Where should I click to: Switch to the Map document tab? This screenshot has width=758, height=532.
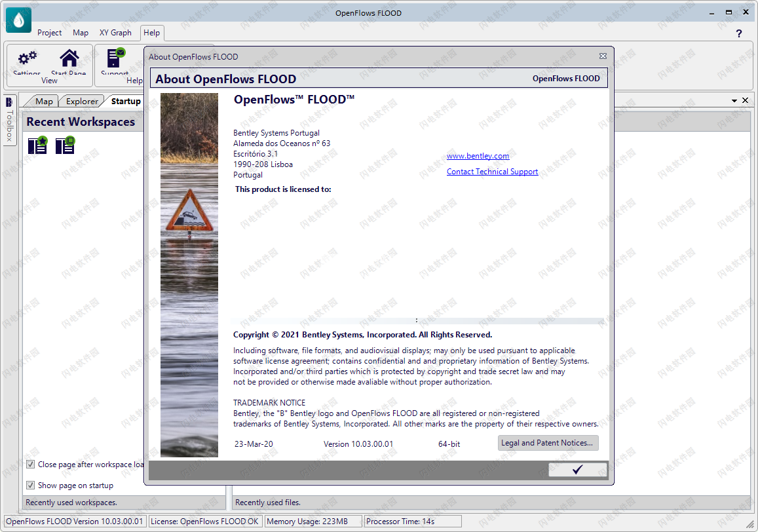43,101
